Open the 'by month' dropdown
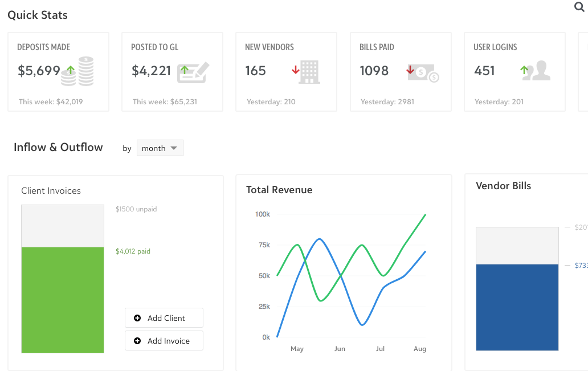 click(160, 148)
